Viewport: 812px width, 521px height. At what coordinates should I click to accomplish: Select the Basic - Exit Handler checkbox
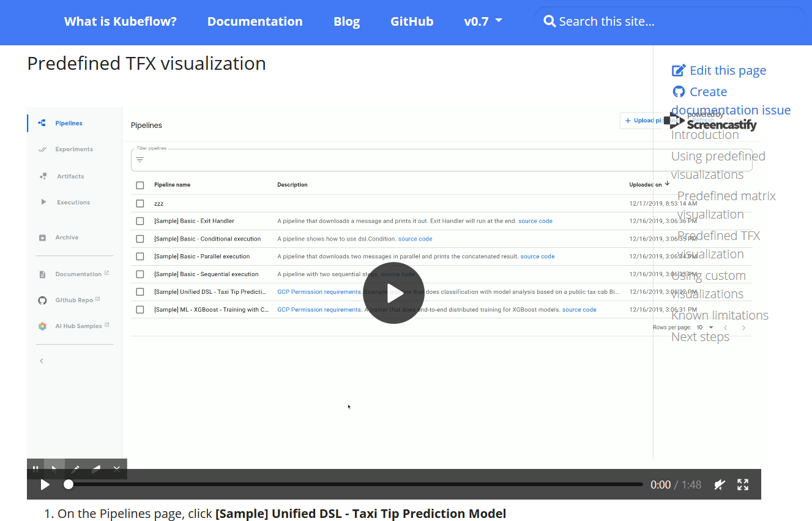click(140, 220)
